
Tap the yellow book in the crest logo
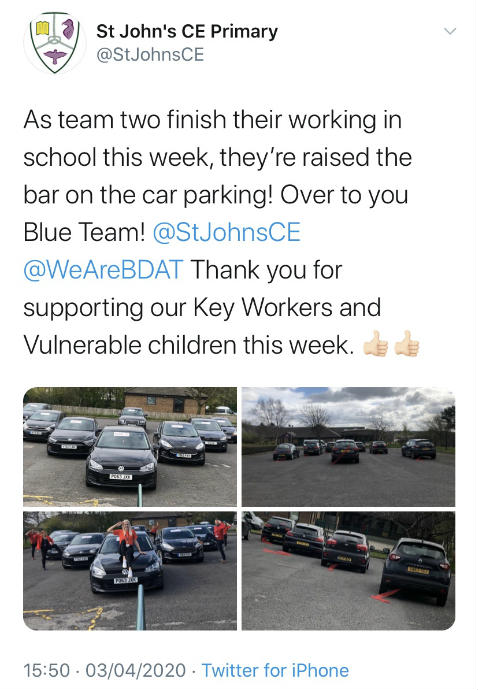42,29
